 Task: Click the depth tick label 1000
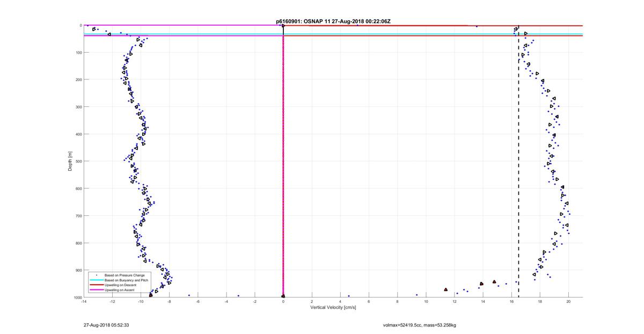click(x=78, y=297)
